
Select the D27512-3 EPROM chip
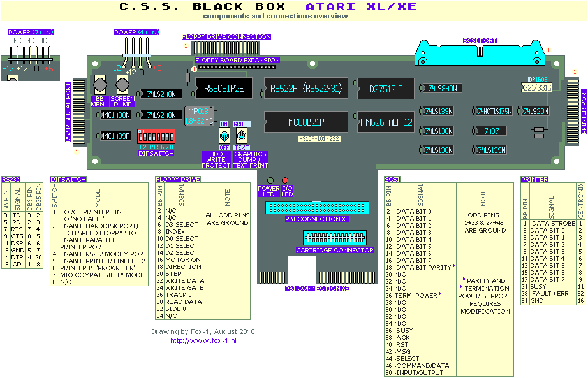coord(385,89)
